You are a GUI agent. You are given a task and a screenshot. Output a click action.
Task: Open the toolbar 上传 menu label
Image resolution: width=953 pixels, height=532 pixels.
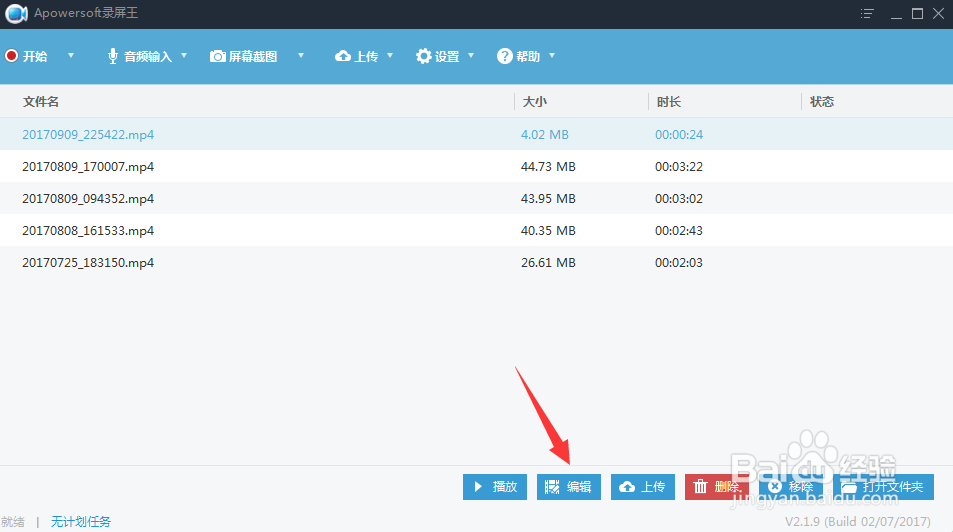click(x=366, y=57)
